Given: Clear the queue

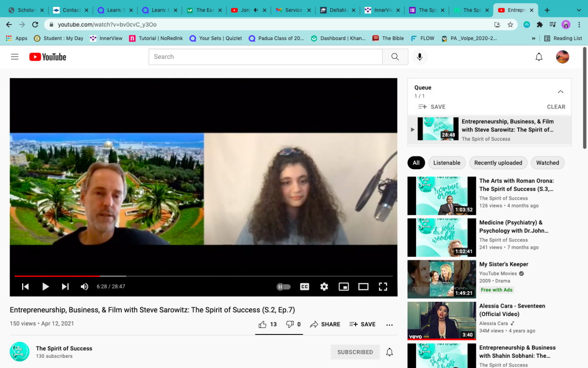Looking at the screenshot, I should [556, 107].
